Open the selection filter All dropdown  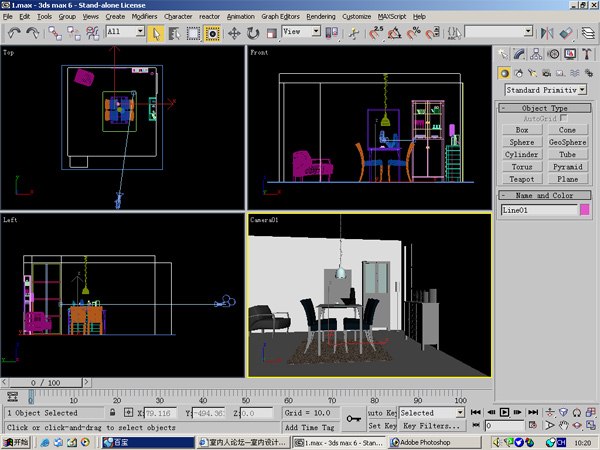(140, 31)
